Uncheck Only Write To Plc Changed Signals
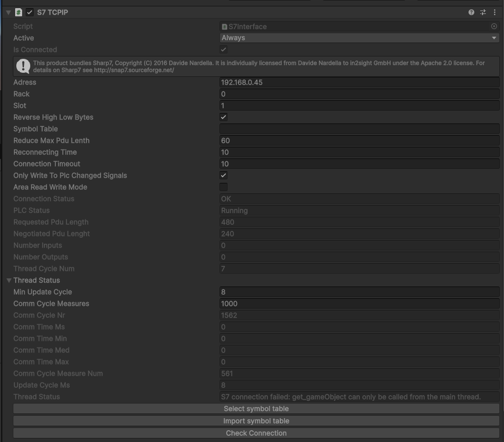 pos(223,175)
